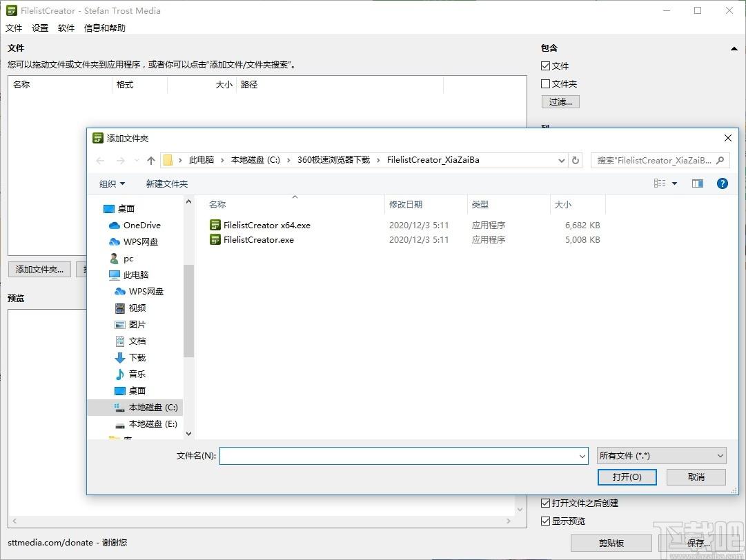Open the 软件 menu
746x560 pixels.
click(x=66, y=28)
